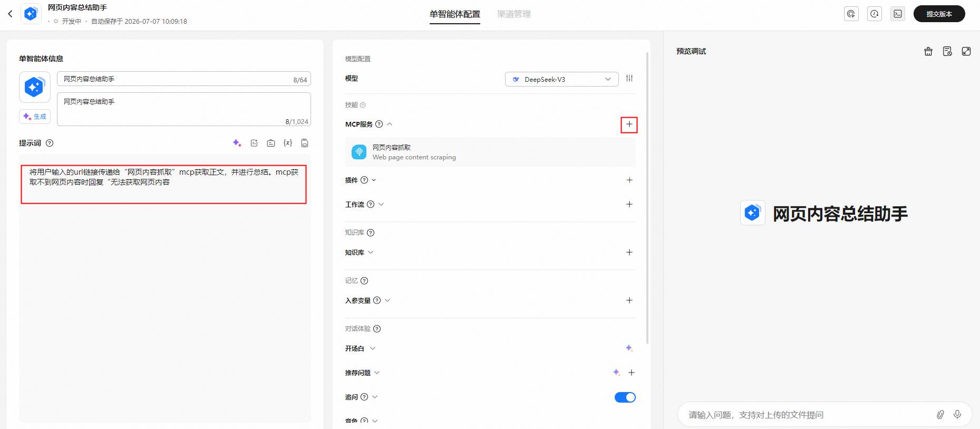Viewport: 980px width, 429px height.
Task: Click the agent avatar in info panel
Action: [x=35, y=87]
